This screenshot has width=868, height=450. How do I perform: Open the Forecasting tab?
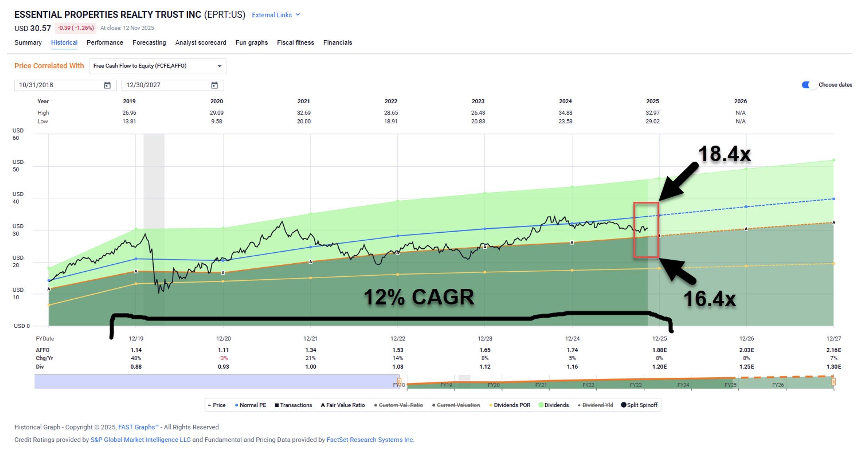(x=149, y=42)
